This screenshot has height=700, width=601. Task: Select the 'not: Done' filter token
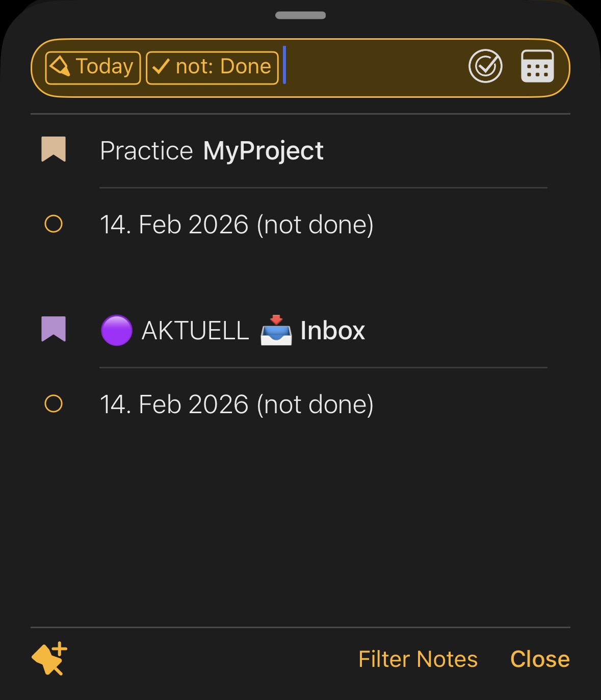click(x=212, y=67)
